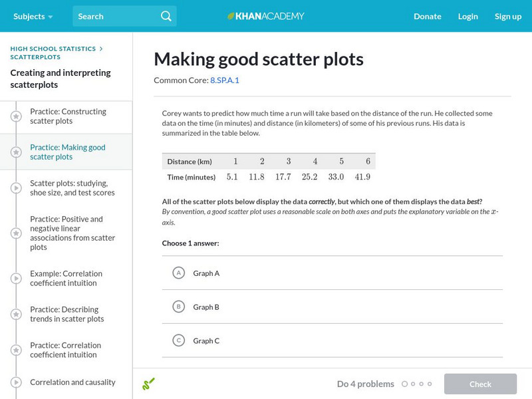Click into the Search input field
This screenshot has height=399, width=532.
(116, 16)
